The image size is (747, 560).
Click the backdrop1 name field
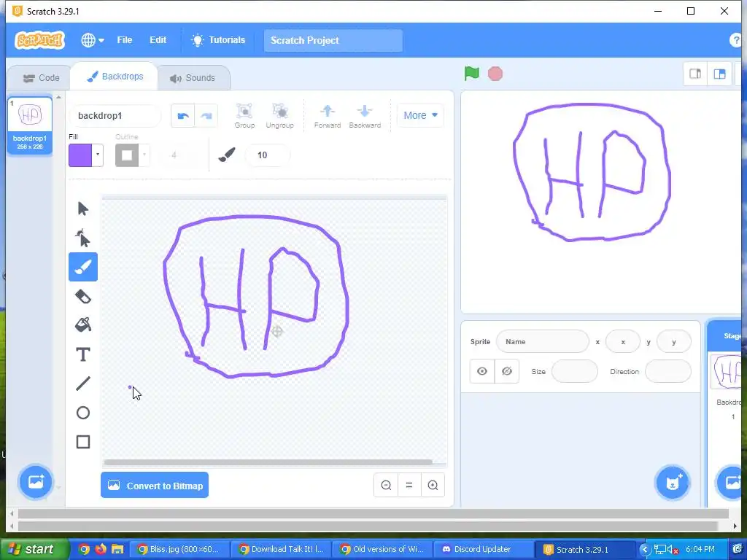(x=115, y=116)
